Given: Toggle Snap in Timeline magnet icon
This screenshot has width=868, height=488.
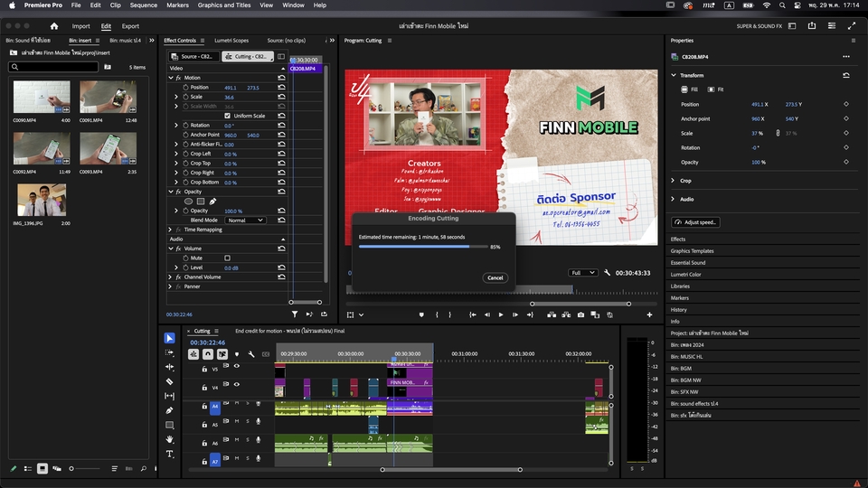Looking at the screenshot, I should (210, 354).
